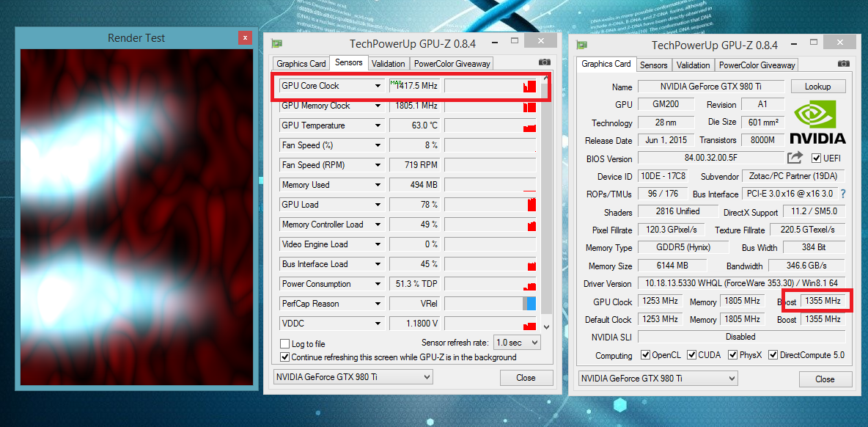Image resolution: width=868 pixels, height=427 pixels.
Task: Open Fan Speed (RPM) sensor dropdown
Action: point(378,165)
